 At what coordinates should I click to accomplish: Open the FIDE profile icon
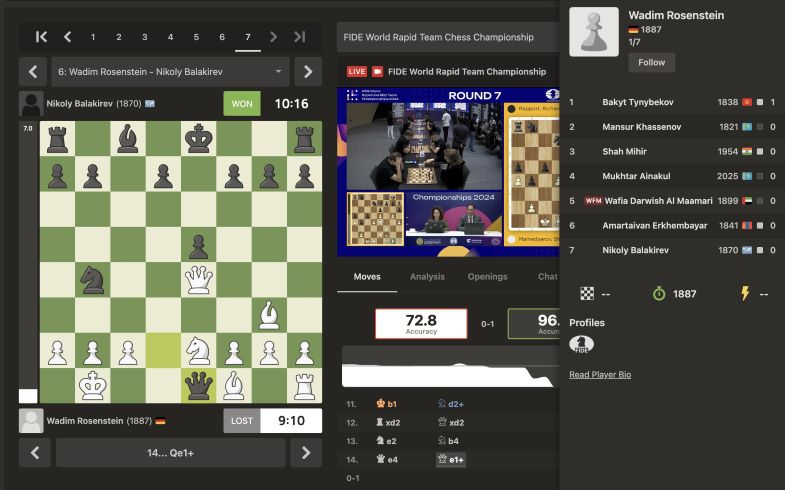(581, 344)
